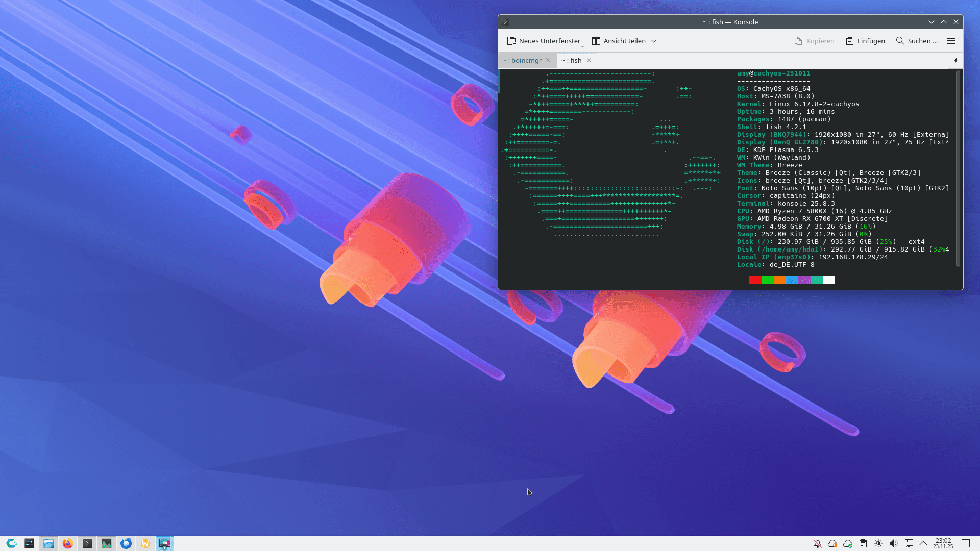980x551 pixels.
Task: Open the CachyOS application launcher
Action: tap(11, 543)
